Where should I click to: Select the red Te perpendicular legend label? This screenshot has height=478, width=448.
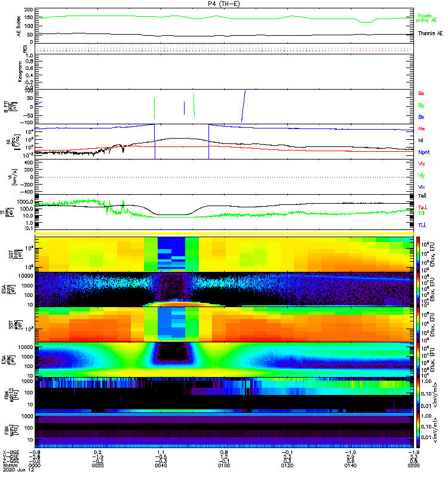(422, 207)
